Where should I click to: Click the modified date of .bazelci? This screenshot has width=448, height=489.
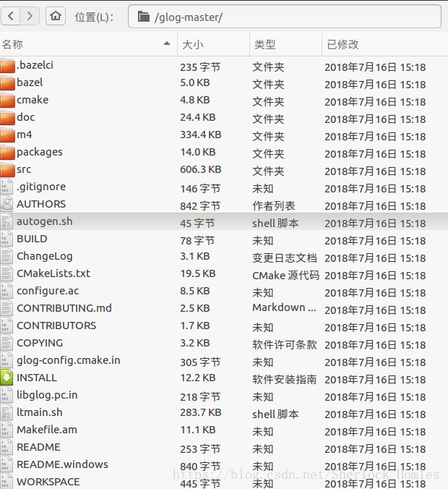click(x=375, y=67)
